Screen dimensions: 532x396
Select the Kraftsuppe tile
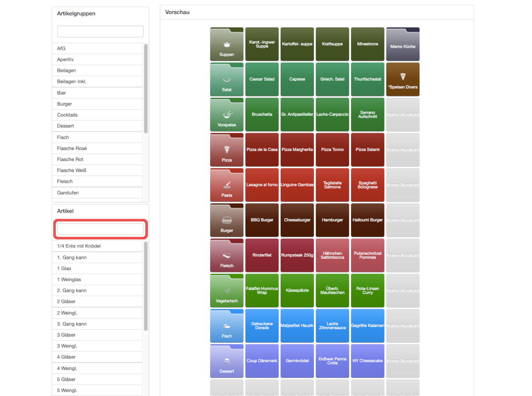click(x=332, y=44)
